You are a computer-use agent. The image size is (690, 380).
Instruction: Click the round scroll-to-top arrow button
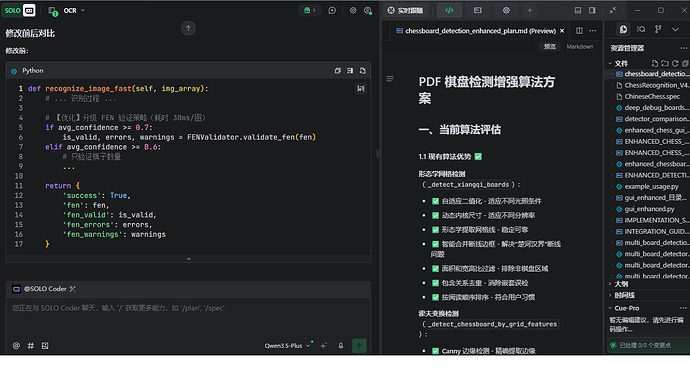[188, 28]
